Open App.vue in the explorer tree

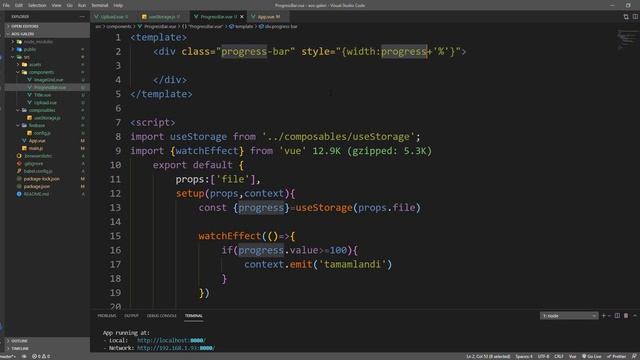click(37, 141)
